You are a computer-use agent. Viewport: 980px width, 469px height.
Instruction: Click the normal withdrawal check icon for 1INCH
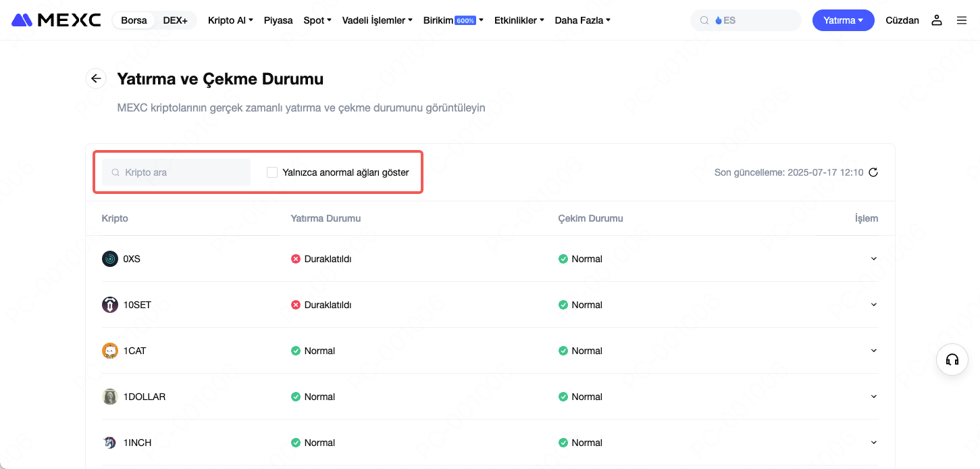(x=563, y=443)
